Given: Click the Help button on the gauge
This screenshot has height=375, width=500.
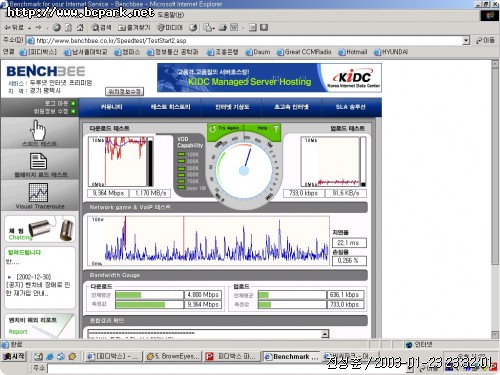Looking at the screenshot, I should (263, 129).
